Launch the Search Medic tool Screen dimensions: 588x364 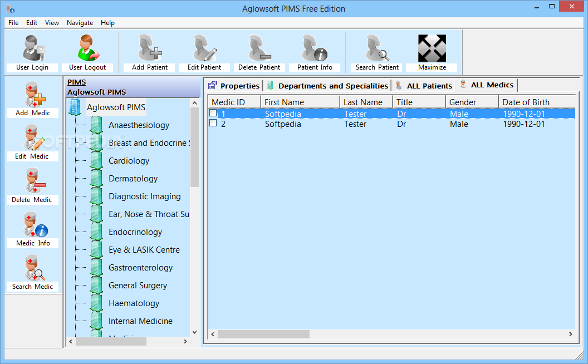click(34, 268)
